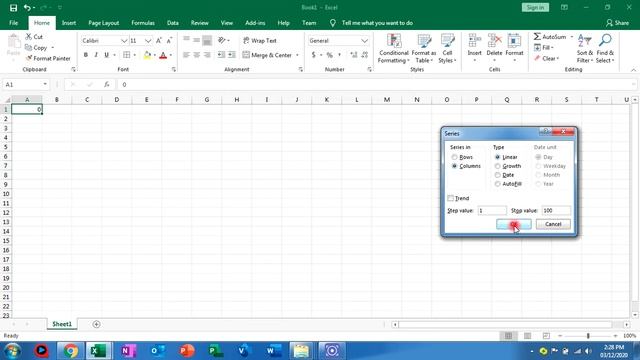Toggle Underline formatting

(106, 55)
